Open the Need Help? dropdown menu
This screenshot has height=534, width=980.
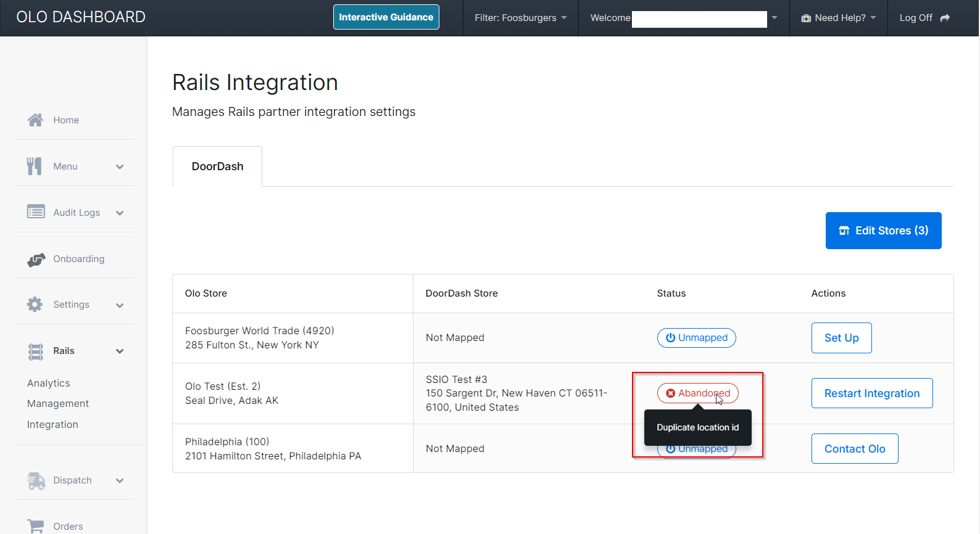click(839, 18)
